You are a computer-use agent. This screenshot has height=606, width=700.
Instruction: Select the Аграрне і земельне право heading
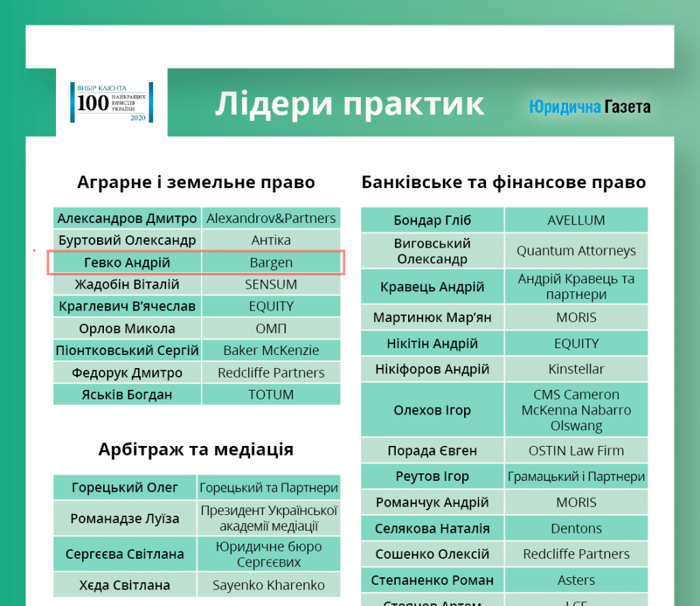(x=196, y=183)
